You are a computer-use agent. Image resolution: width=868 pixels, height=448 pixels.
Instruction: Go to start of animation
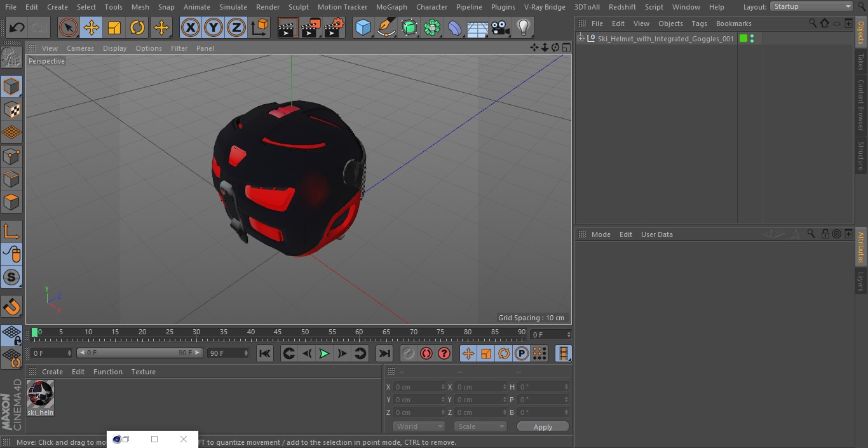(x=265, y=353)
